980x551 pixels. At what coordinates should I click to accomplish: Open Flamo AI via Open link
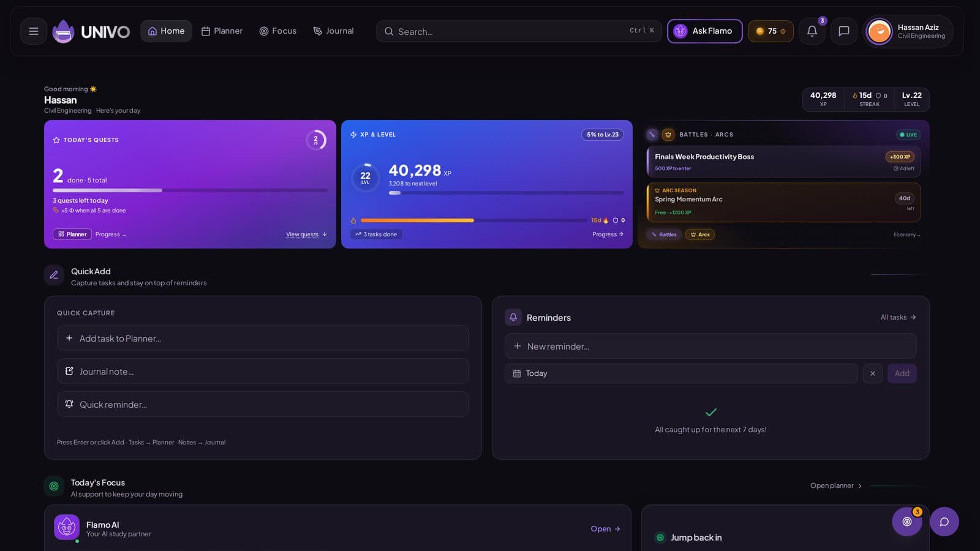605,529
